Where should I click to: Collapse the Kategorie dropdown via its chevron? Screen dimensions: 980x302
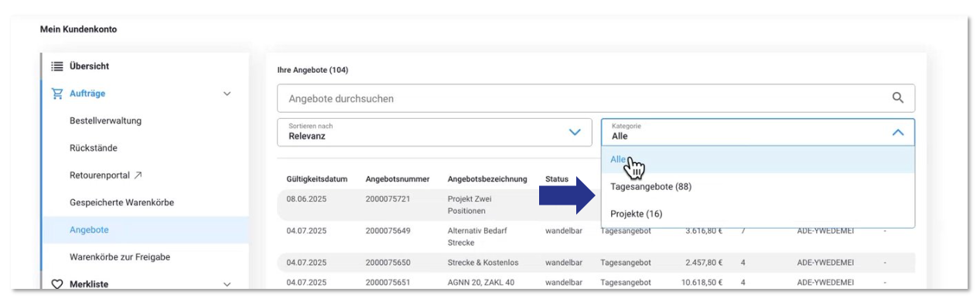point(898,133)
